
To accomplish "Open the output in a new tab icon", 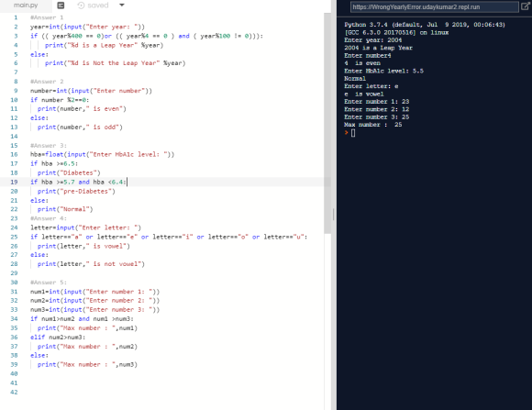I will click(x=525, y=6).
